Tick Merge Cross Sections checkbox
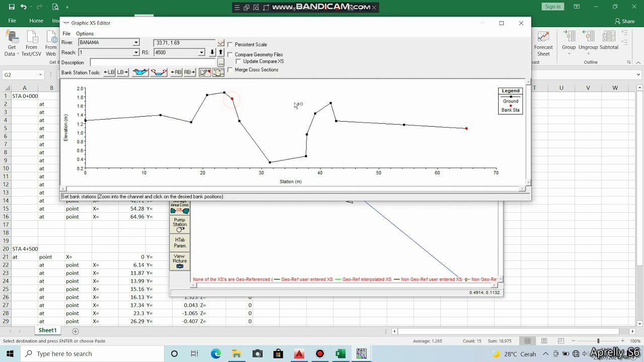644x362 pixels. coord(230,70)
